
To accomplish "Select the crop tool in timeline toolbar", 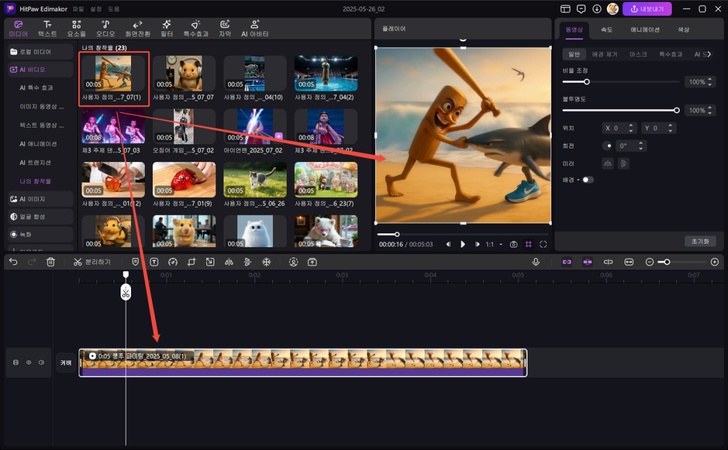I will (191, 262).
